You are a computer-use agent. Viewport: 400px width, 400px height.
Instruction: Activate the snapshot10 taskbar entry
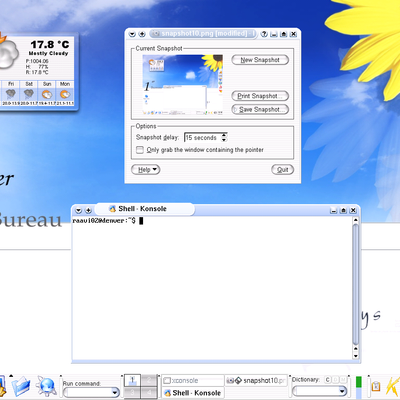coord(256,380)
